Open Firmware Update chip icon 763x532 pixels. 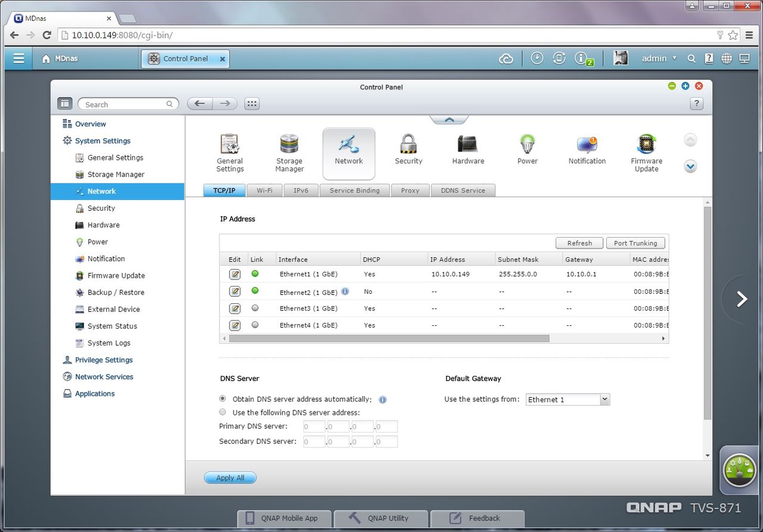pyautogui.click(x=647, y=153)
